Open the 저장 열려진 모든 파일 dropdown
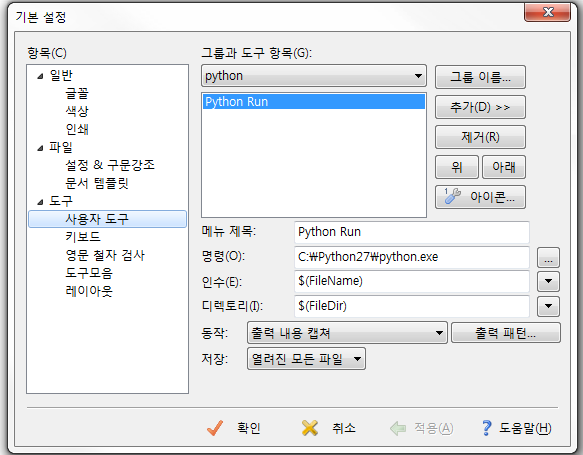The image size is (583, 455). [x=306, y=359]
